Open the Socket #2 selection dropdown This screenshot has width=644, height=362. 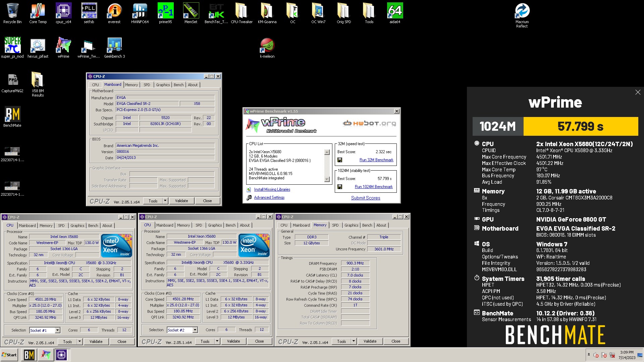195,330
